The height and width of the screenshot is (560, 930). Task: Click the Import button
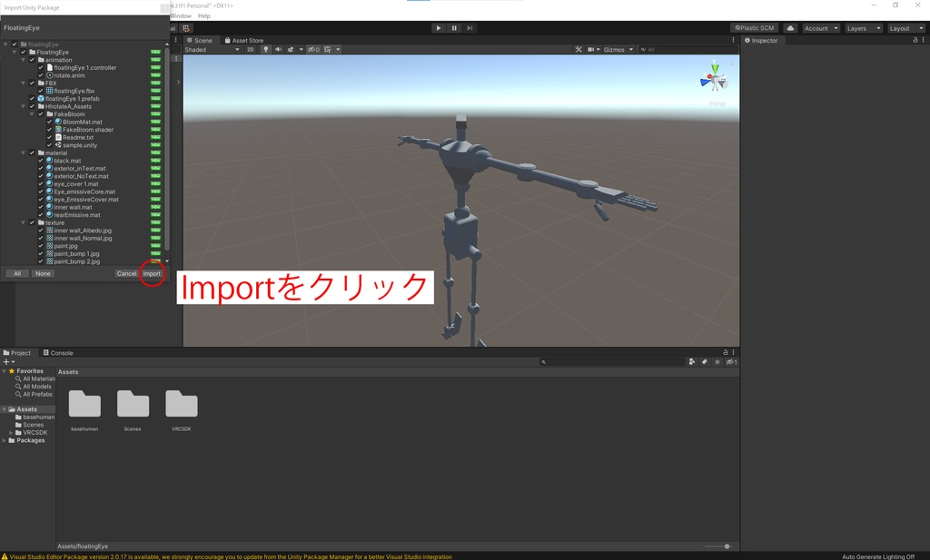[152, 272]
